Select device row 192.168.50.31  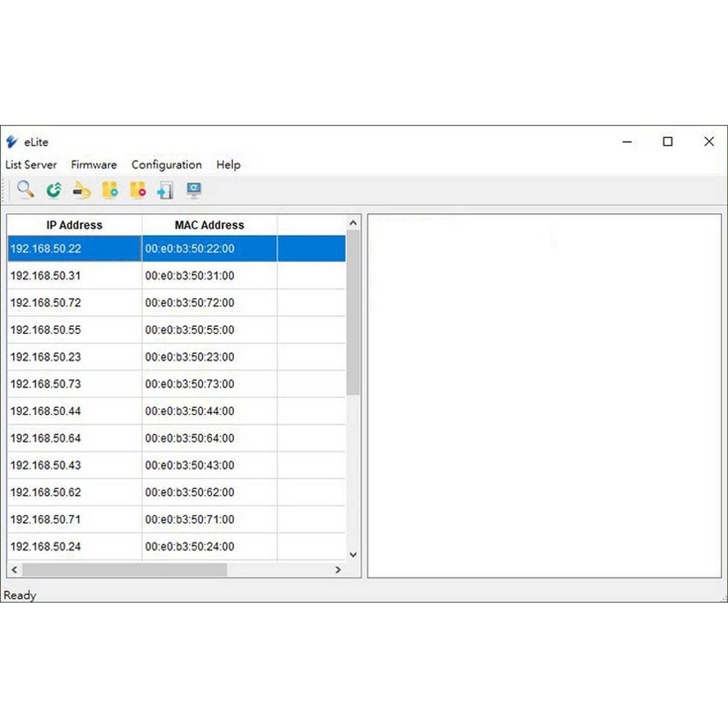pyautogui.click(x=46, y=276)
